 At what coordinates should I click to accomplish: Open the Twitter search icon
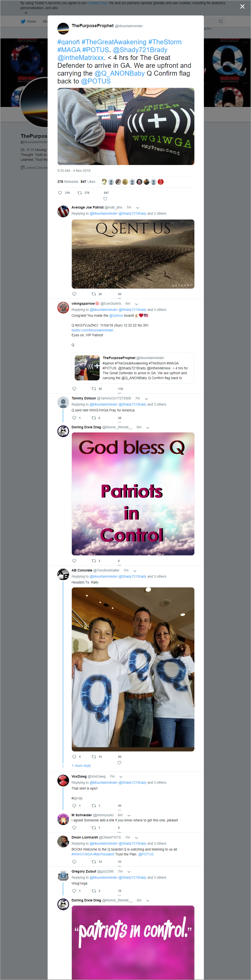pos(221,21)
